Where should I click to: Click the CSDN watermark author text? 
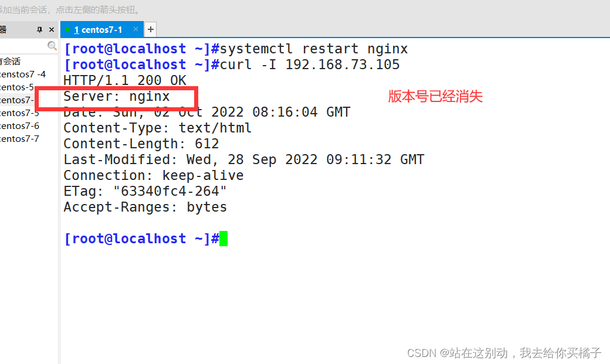[x=503, y=353]
